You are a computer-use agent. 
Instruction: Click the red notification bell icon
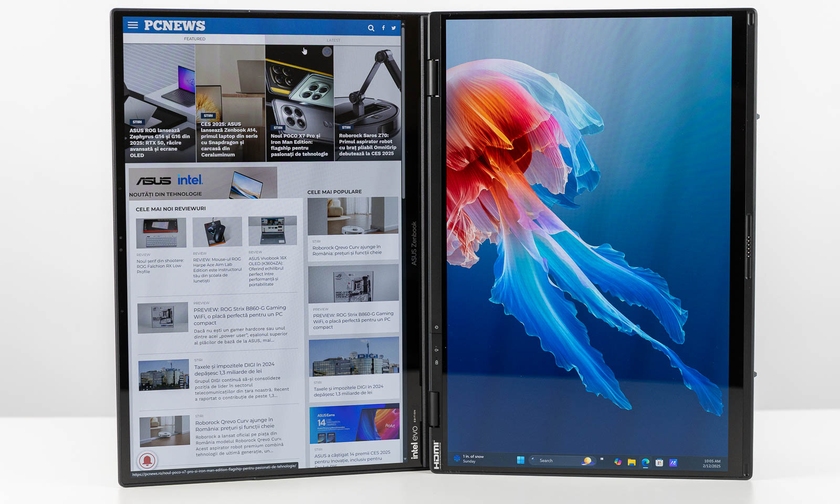(148, 460)
